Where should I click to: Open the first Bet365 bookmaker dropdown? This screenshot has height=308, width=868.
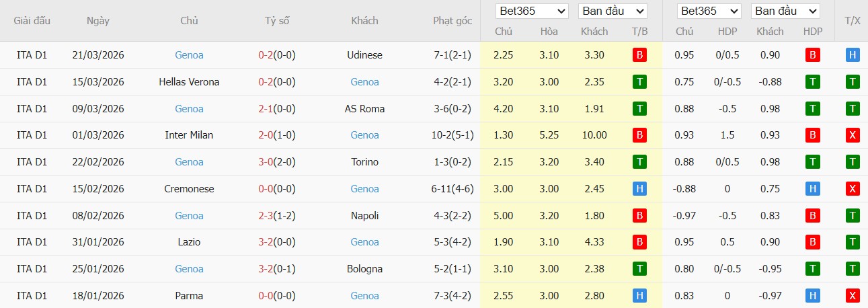[x=532, y=11]
